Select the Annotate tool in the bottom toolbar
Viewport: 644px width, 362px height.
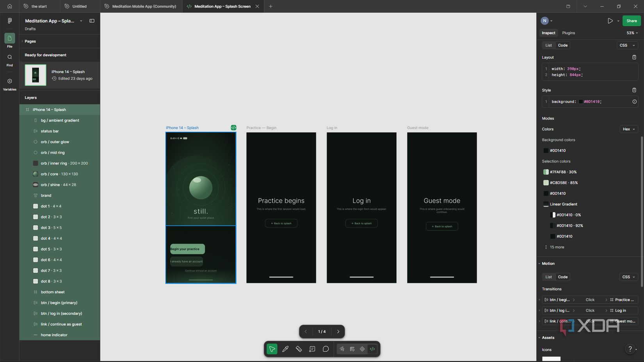pyautogui.click(x=312, y=349)
